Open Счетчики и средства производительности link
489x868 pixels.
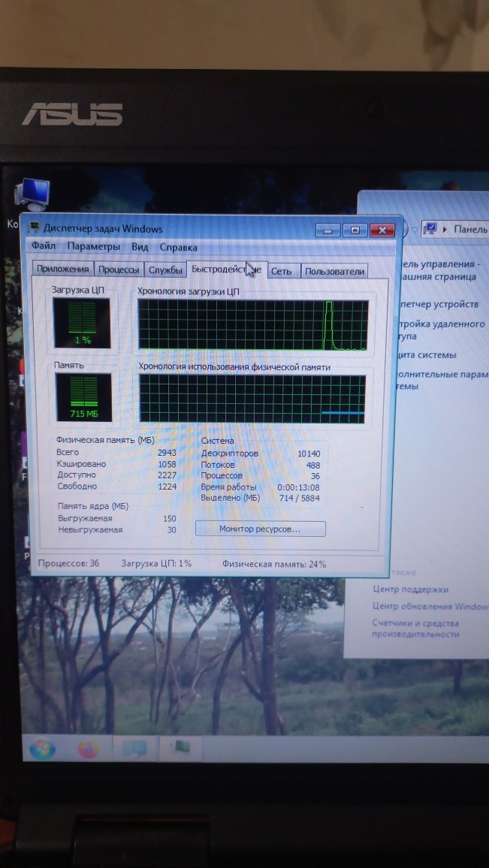tap(416, 628)
